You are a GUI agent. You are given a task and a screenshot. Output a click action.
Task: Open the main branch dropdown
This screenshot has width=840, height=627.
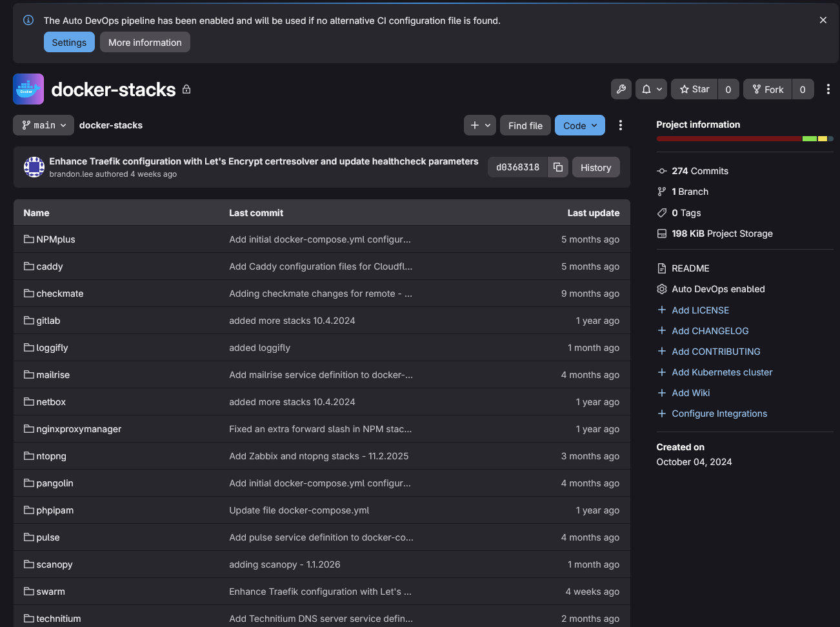(43, 124)
